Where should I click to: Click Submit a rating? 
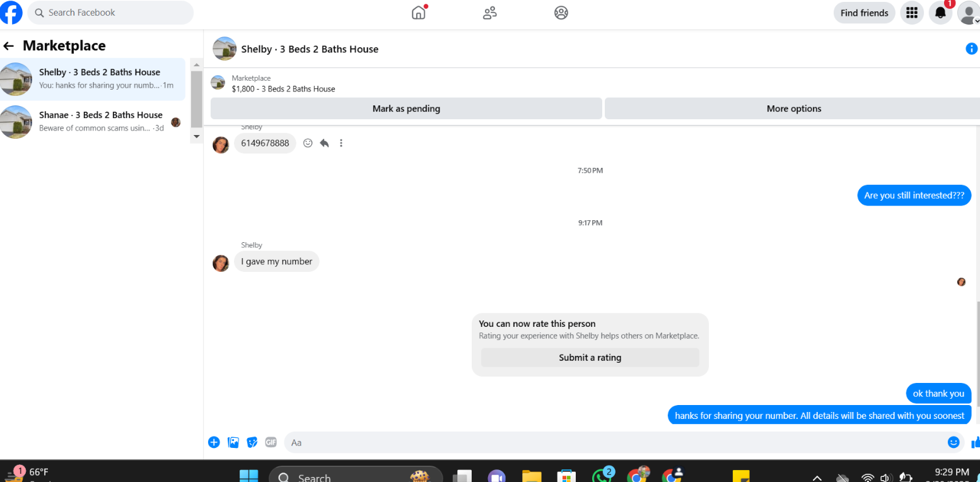[590, 358]
